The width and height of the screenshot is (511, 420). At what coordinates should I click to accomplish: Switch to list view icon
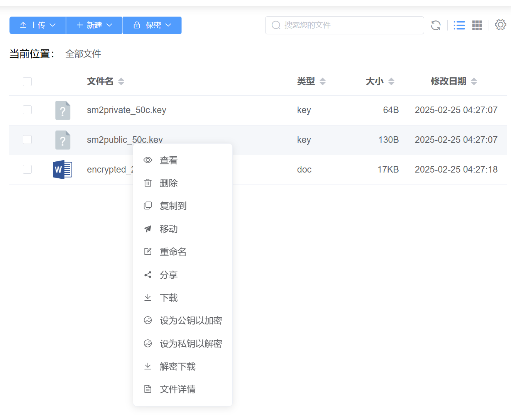[459, 25]
